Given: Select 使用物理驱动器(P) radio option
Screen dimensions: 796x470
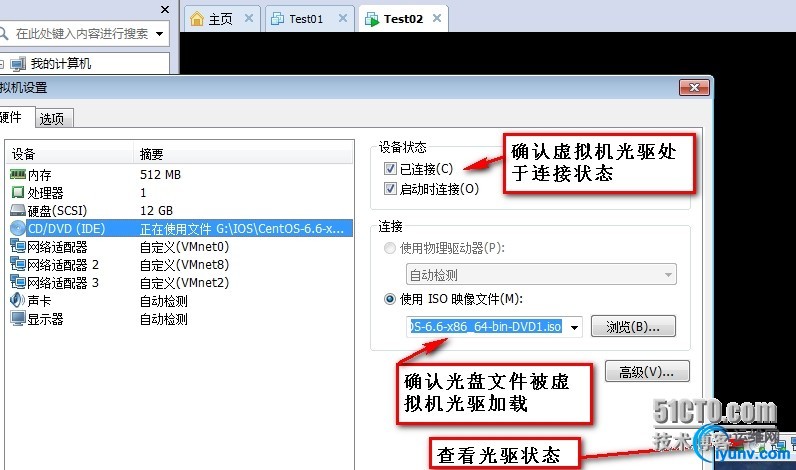Looking at the screenshot, I should click(389, 248).
